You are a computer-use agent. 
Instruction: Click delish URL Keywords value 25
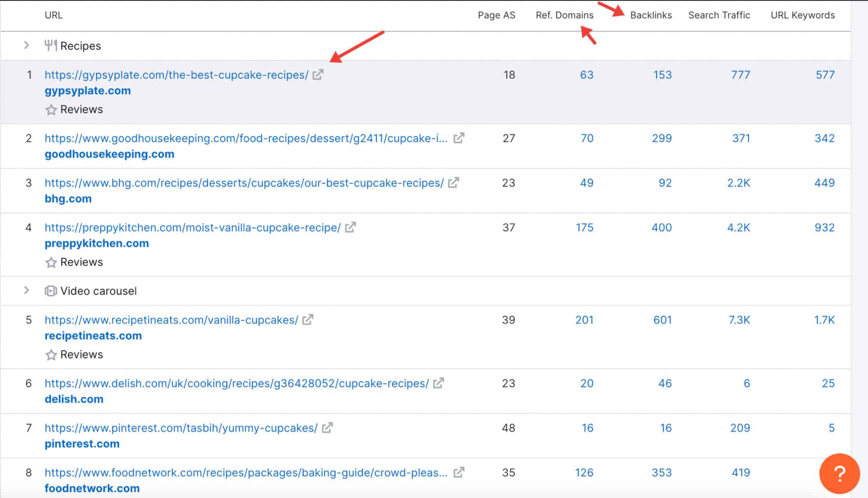(828, 384)
